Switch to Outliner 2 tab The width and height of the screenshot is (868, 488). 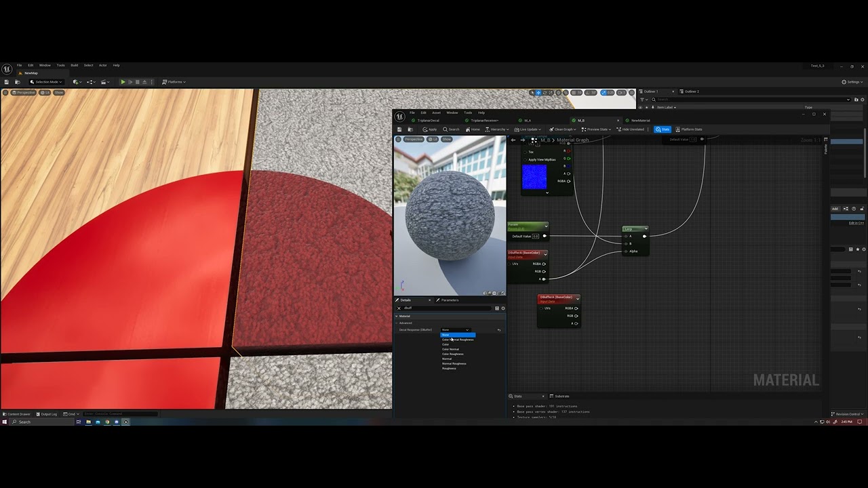690,91
